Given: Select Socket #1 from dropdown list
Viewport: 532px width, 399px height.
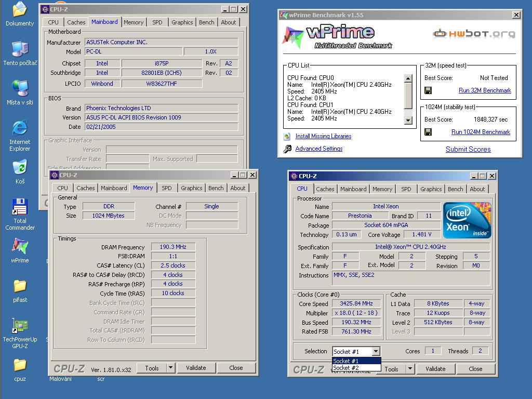Looking at the screenshot, I should point(356,361).
